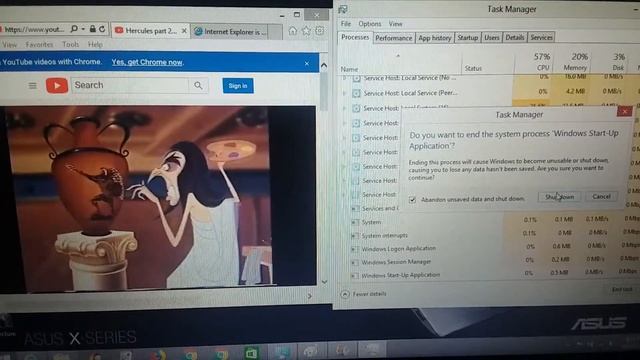640x360 pixels.
Task: Refresh the page in Internet Explorer
Action: (102, 29)
